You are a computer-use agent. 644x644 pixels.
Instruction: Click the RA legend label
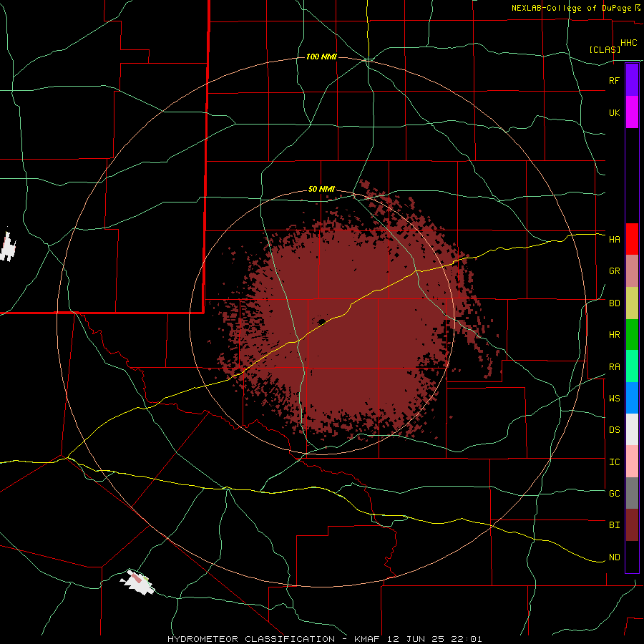click(x=614, y=367)
